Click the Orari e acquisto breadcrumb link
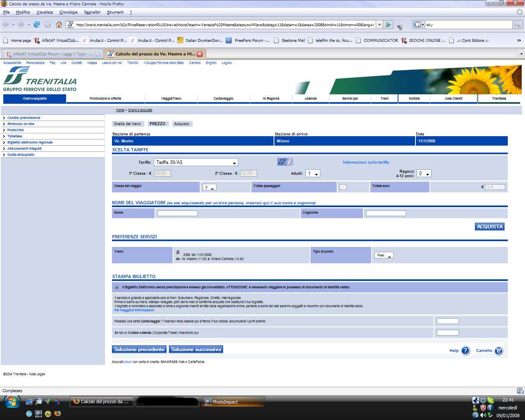The image size is (525, 420). point(140,110)
